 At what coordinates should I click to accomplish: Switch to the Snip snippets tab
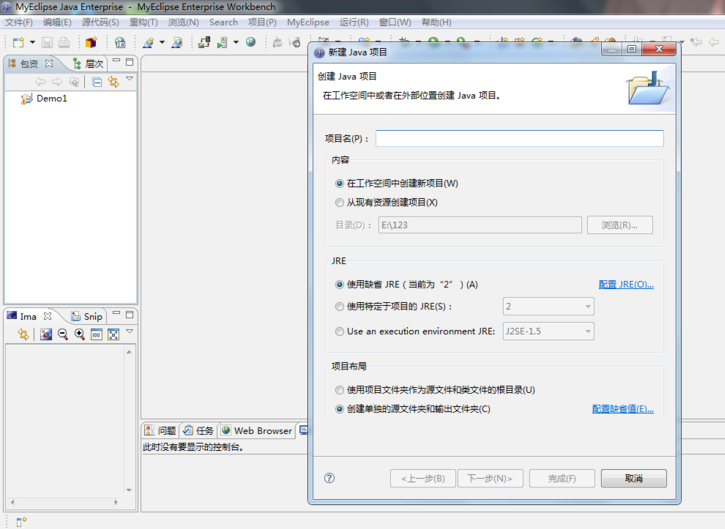pyautogui.click(x=87, y=316)
